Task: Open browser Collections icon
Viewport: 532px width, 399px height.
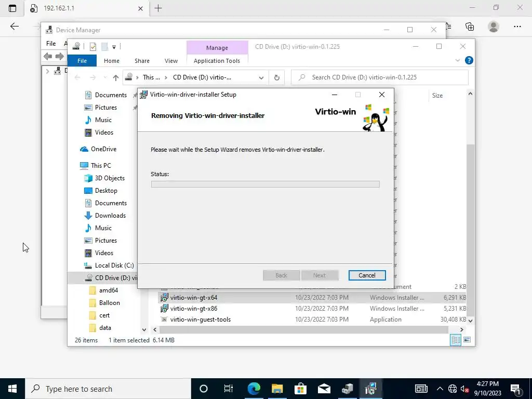Action: pos(470,26)
